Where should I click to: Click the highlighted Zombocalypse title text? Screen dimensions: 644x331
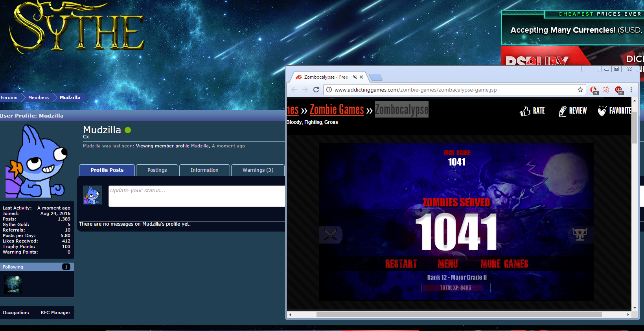tap(401, 110)
